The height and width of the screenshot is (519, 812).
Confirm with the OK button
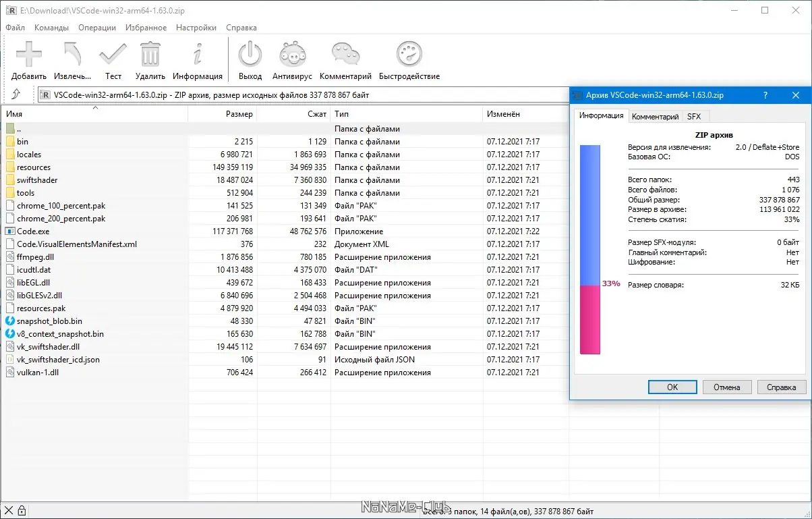[672, 387]
